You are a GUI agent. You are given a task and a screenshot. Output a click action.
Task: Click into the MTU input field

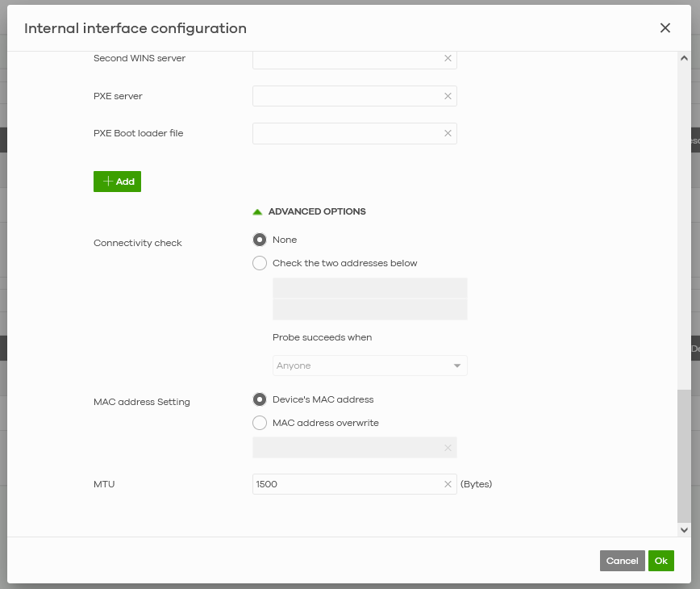coord(347,484)
